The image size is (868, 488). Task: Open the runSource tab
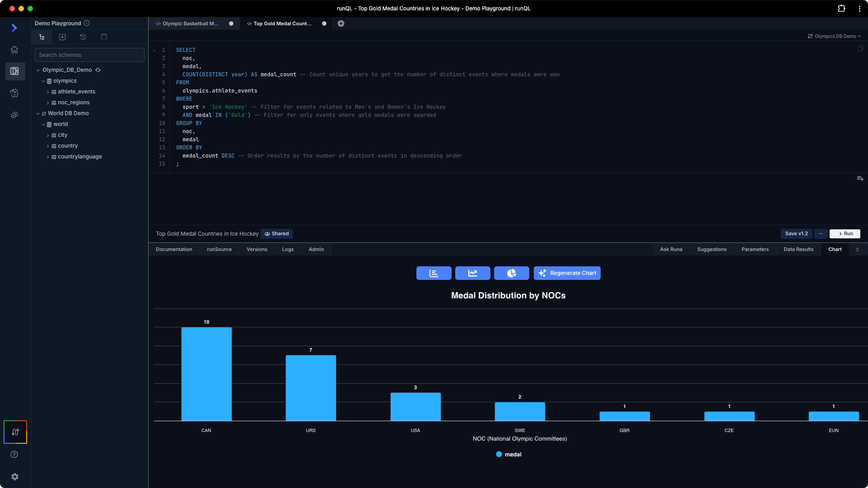coord(219,249)
